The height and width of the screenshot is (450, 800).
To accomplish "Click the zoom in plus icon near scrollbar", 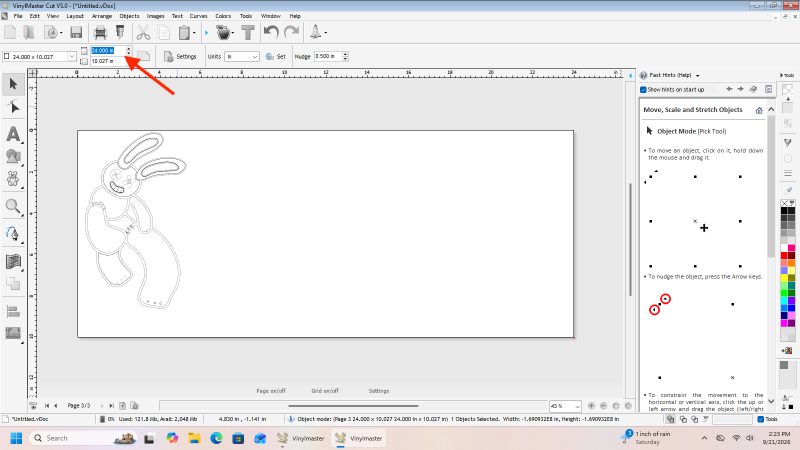I will pyautogui.click(x=591, y=406).
